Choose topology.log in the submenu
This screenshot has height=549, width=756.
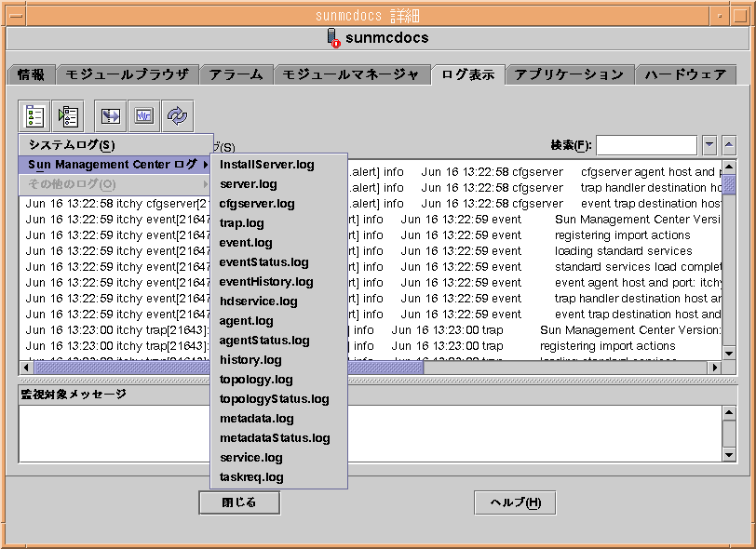point(278,380)
